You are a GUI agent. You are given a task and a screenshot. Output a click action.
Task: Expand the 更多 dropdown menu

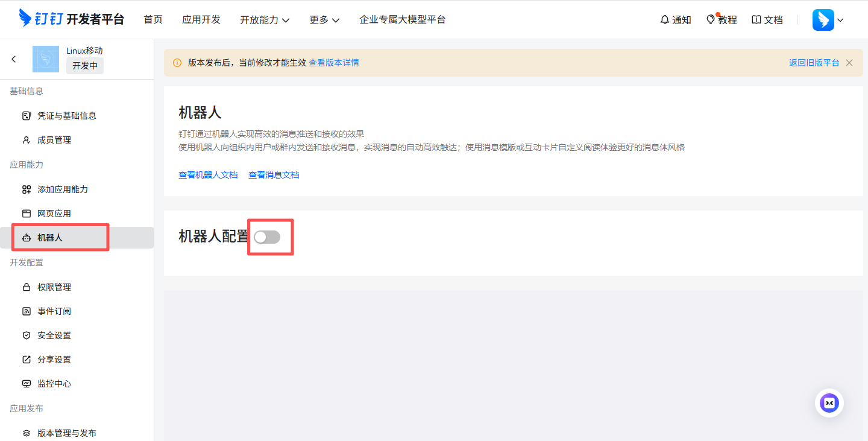(x=324, y=20)
